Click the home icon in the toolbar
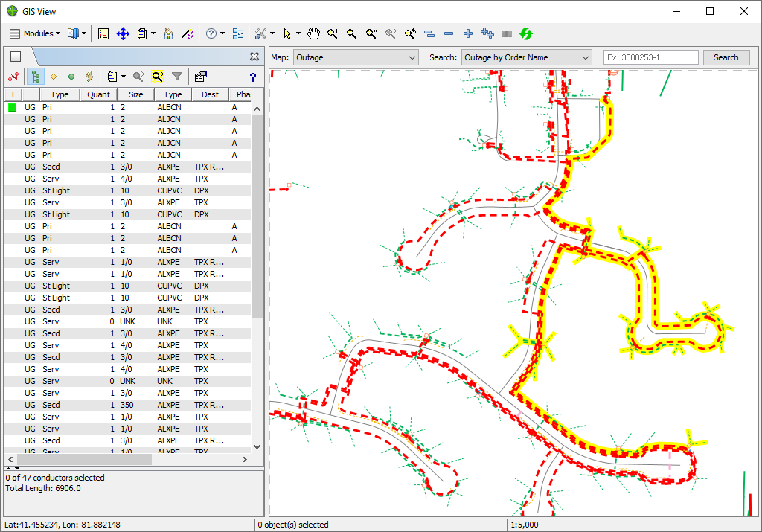 pyautogui.click(x=168, y=33)
